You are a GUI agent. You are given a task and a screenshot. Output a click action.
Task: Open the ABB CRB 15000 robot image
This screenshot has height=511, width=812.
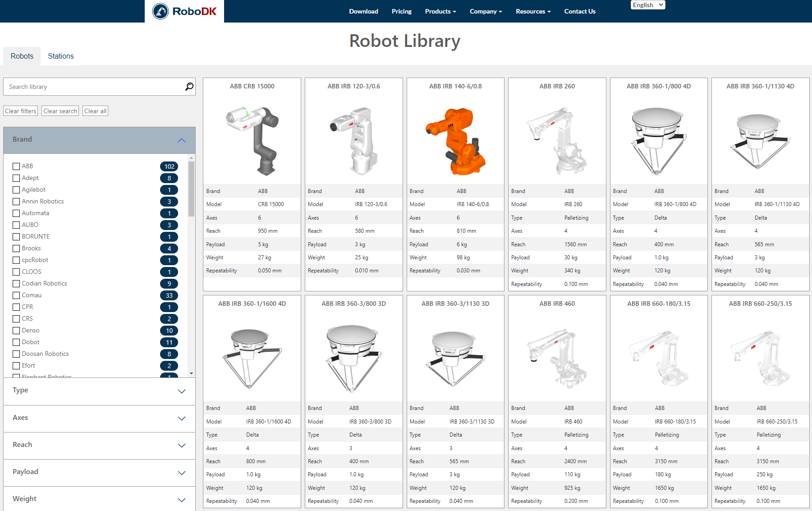[x=252, y=141]
